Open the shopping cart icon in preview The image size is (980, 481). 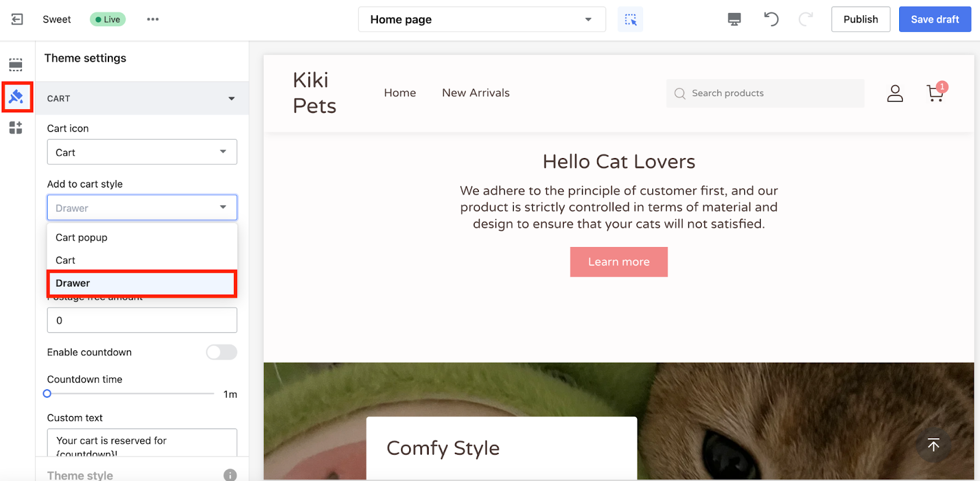click(935, 93)
